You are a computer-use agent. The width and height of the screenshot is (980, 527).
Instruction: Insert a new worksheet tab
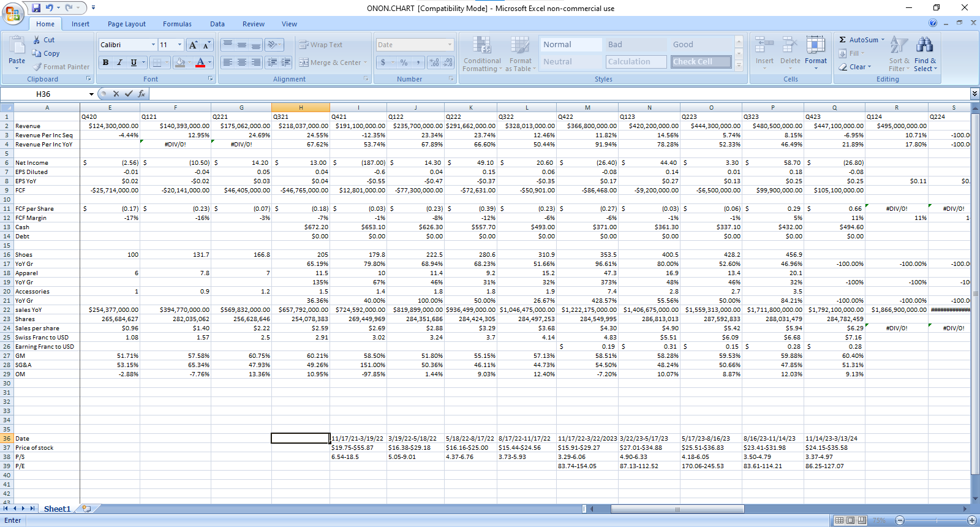(x=86, y=509)
